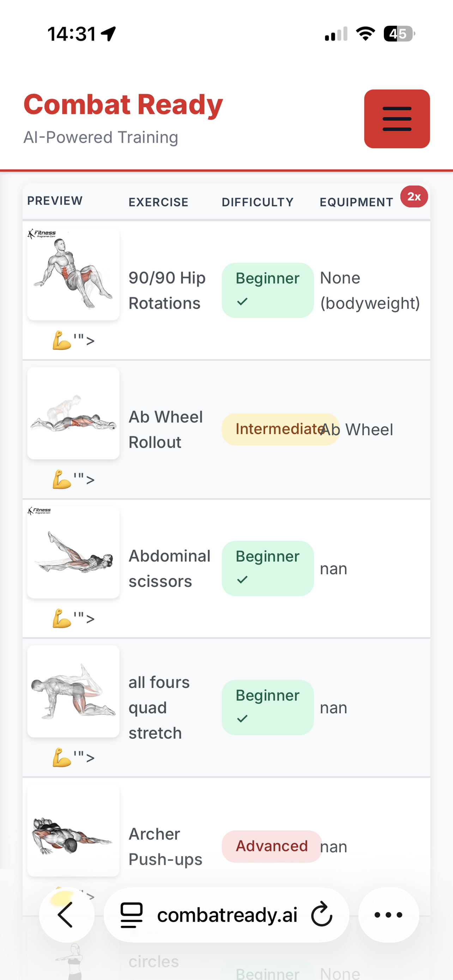Reload the combatready.ai page
The image size is (453, 980).
321,915
